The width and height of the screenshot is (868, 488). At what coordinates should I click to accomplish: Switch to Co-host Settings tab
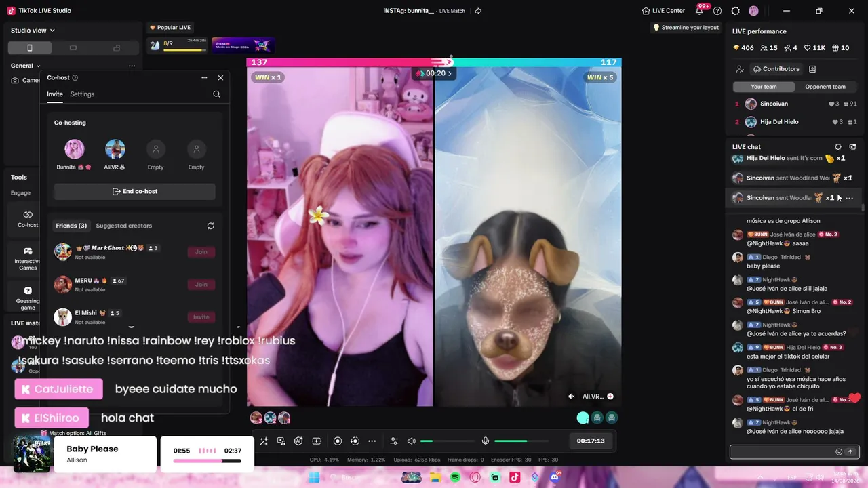pos(82,94)
